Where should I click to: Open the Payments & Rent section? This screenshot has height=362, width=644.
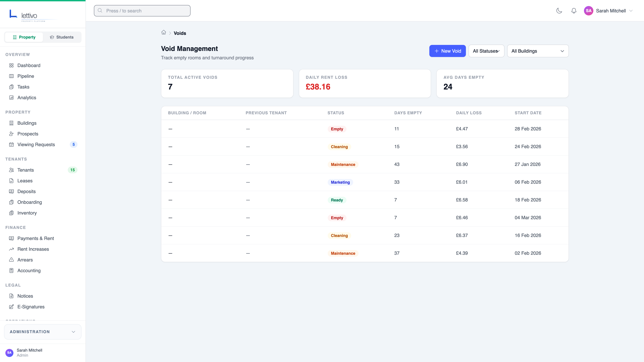(x=36, y=238)
